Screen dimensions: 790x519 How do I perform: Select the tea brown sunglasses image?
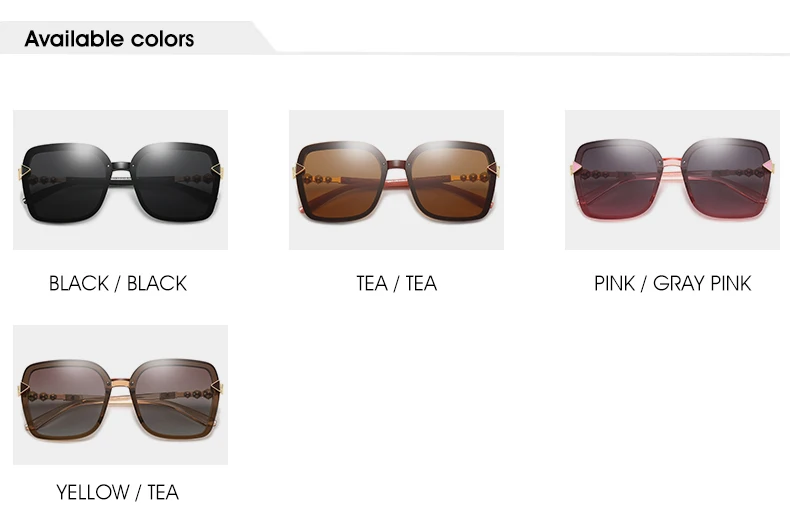coord(397,180)
